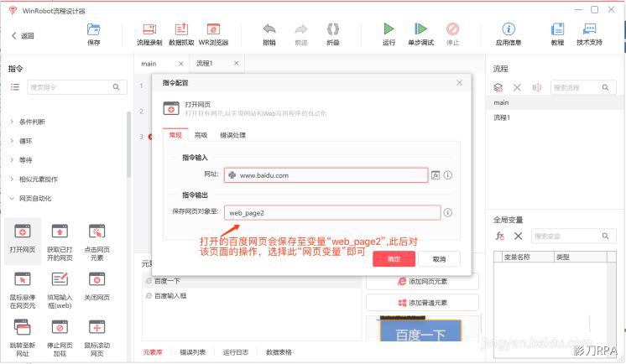Select main in the 流程 list
The image size is (626, 364).
click(x=555, y=102)
